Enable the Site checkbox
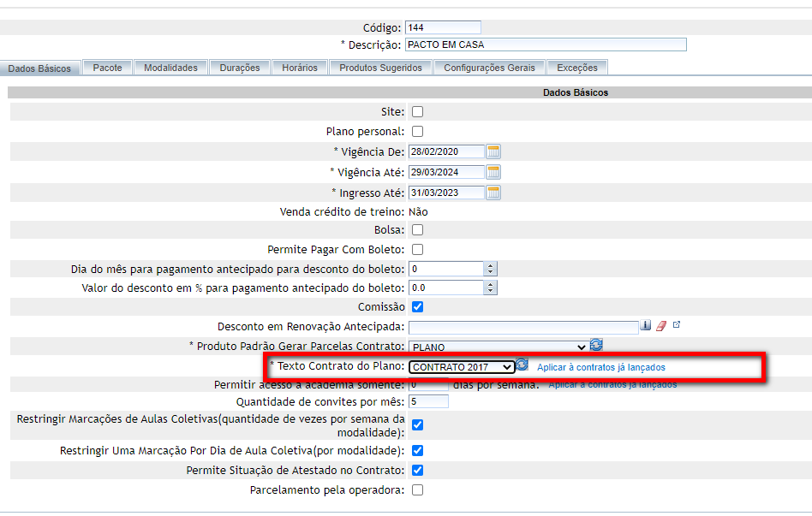Screen dimensions: 812x516 (418, 111)
